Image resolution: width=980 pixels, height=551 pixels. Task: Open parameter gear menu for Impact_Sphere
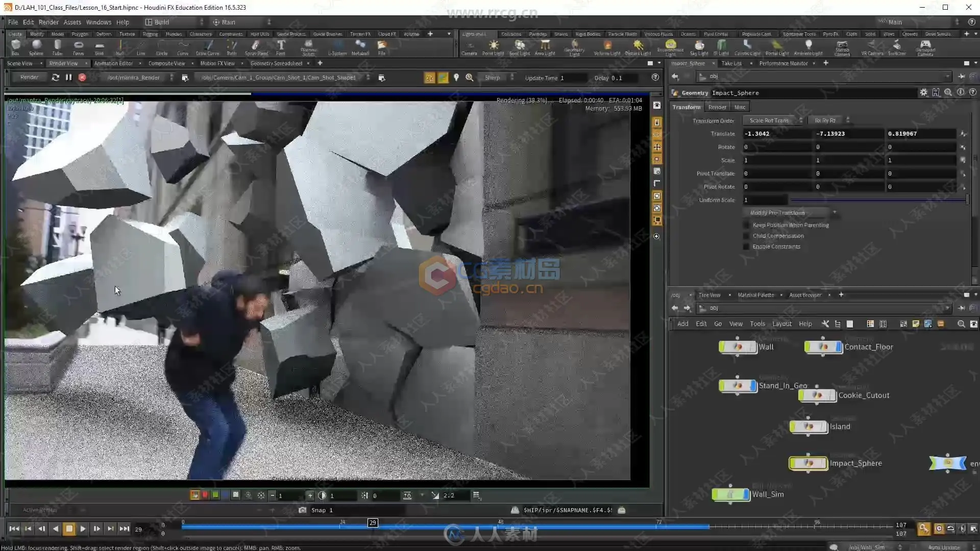923,92
